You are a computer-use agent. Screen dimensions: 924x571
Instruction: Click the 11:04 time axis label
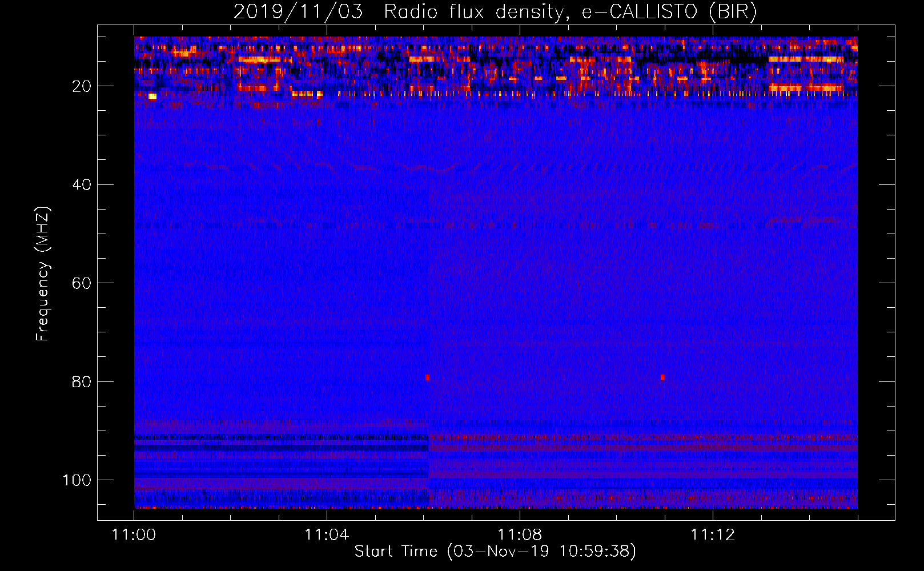[x=327, y=535]
